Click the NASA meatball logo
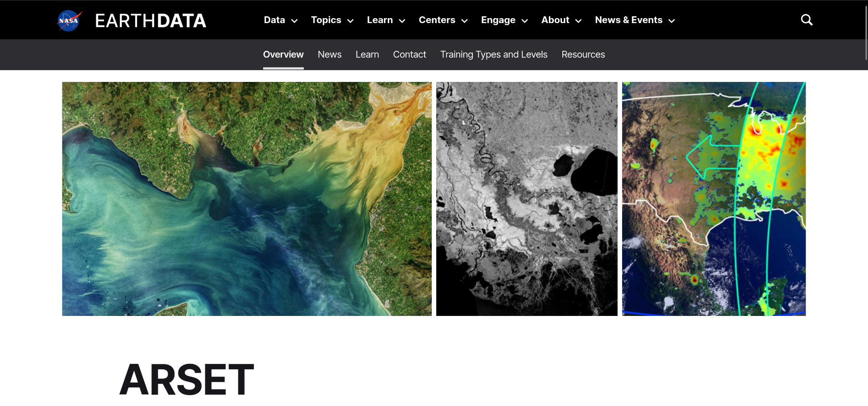This screenshot has height=406, width=868. (x=69, y=20)
